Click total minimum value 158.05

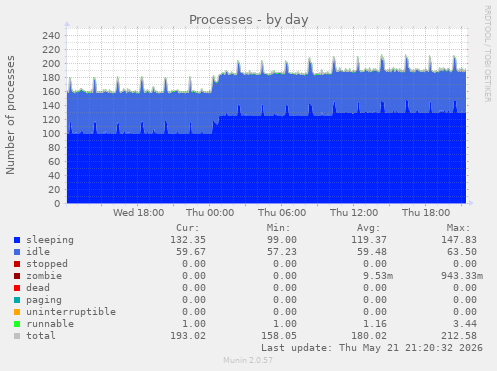click(x=279, y=336)
